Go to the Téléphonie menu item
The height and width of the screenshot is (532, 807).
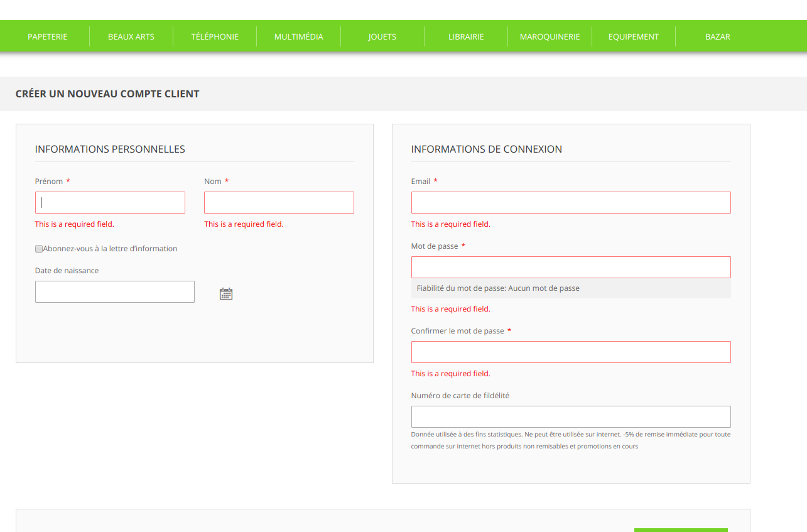tap(215, 36)
